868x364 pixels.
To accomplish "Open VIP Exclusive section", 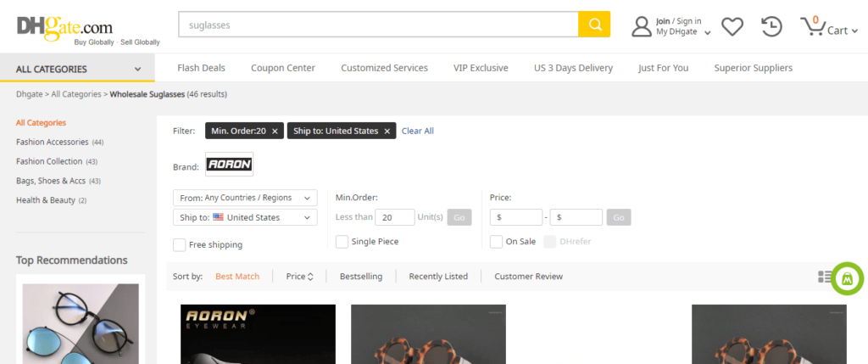I will [x=481, y=68].
